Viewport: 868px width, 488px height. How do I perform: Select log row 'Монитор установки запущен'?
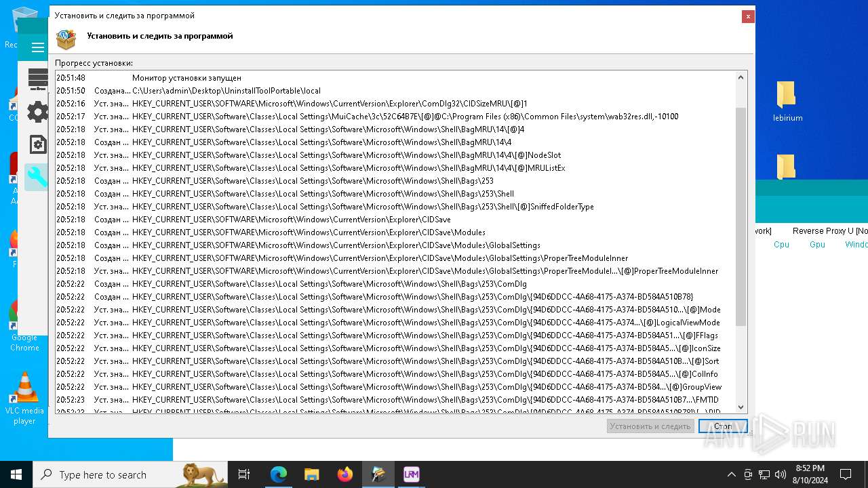tap(395, 78)
